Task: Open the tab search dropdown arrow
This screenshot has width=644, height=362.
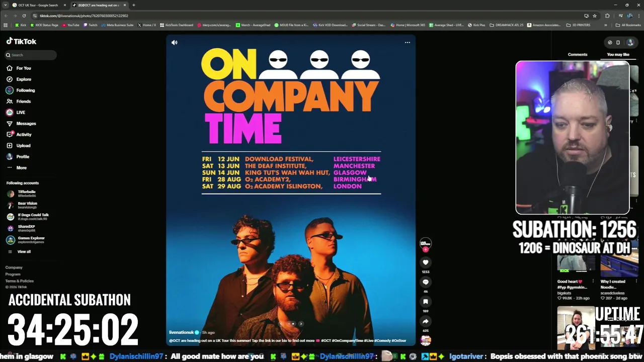Action: (5, 5)
